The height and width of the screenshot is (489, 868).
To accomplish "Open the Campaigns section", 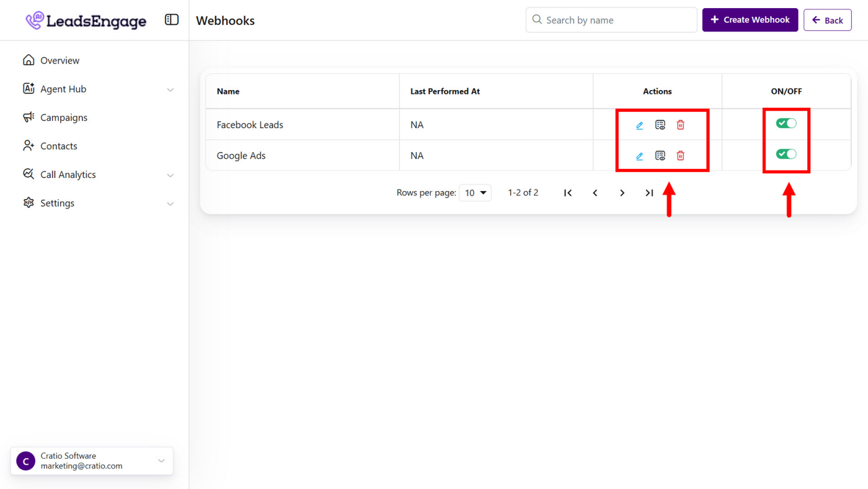I will (63, 118).
